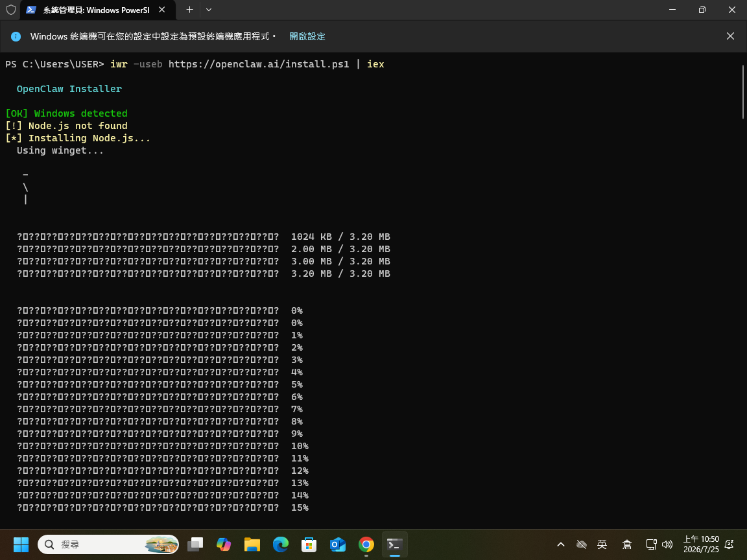
Task: Click the install.ps1 command URL text
Action: (259, 64)
